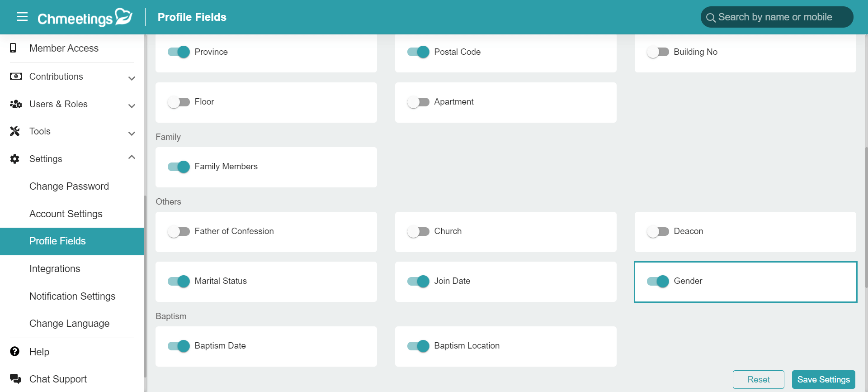868x392 pixels.
Task: Select Profile Fields menu item
Action: pyautogui.click(x=72, y=241)
